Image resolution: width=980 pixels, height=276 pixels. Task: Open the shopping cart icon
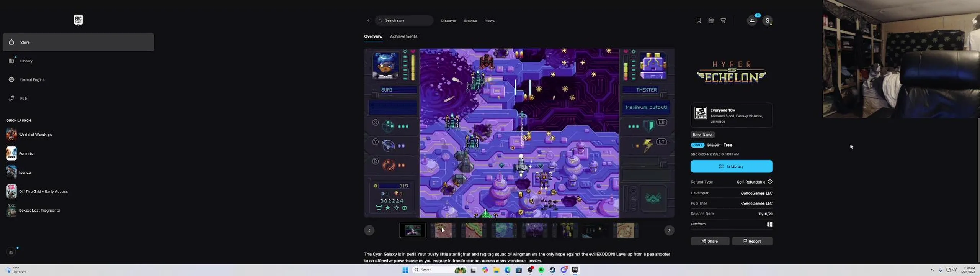[x=723, y=21]
